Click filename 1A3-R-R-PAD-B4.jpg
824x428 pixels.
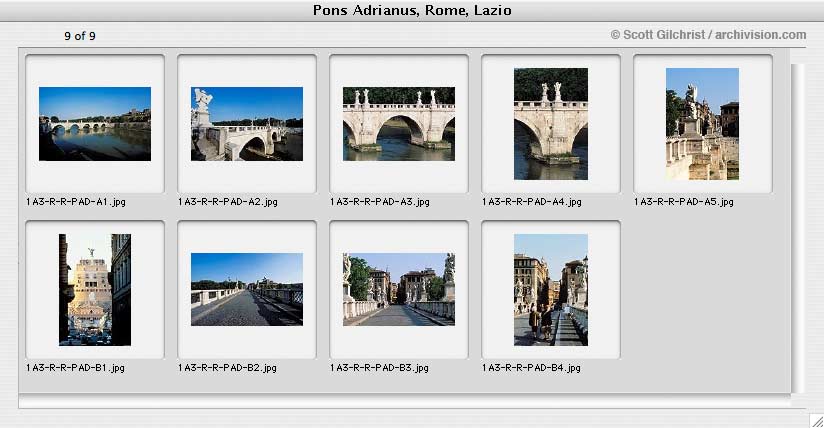pos(531,368)
